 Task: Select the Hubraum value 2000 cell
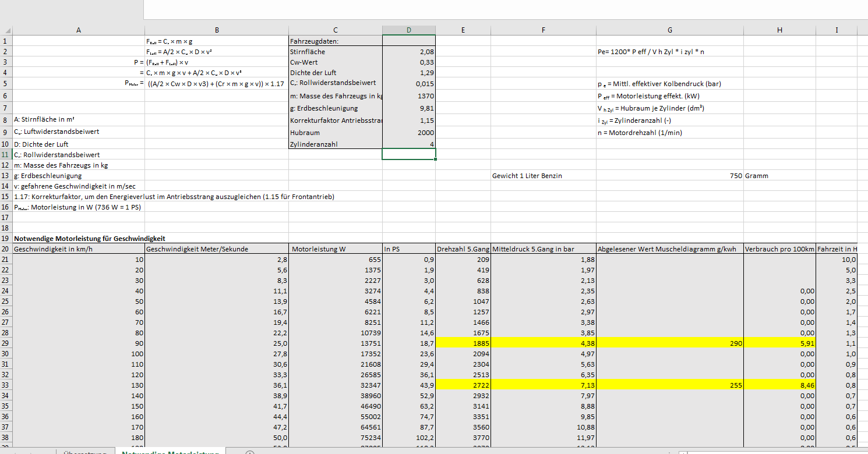click(409, 133)
